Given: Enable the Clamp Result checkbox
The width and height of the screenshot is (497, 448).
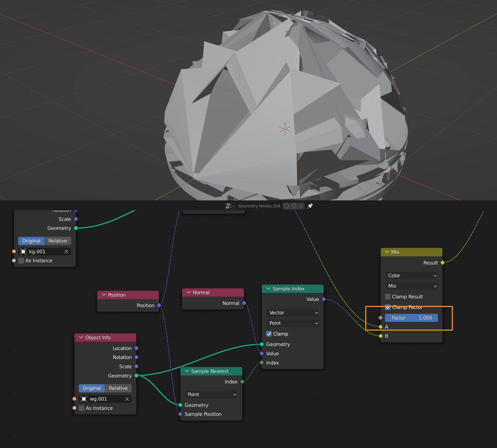Looking at the screenshot, I should tap(388, 297).
